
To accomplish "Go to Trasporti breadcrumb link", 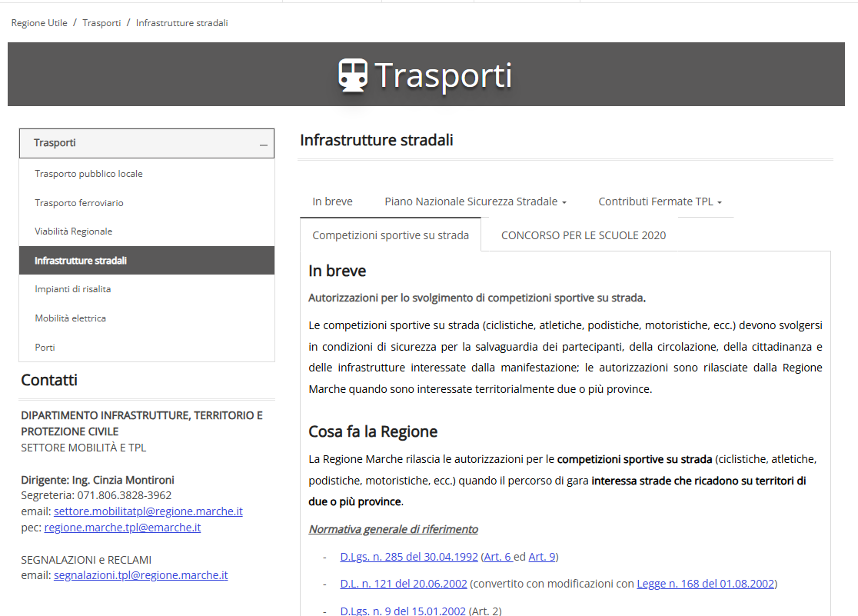I will (101, 23).
